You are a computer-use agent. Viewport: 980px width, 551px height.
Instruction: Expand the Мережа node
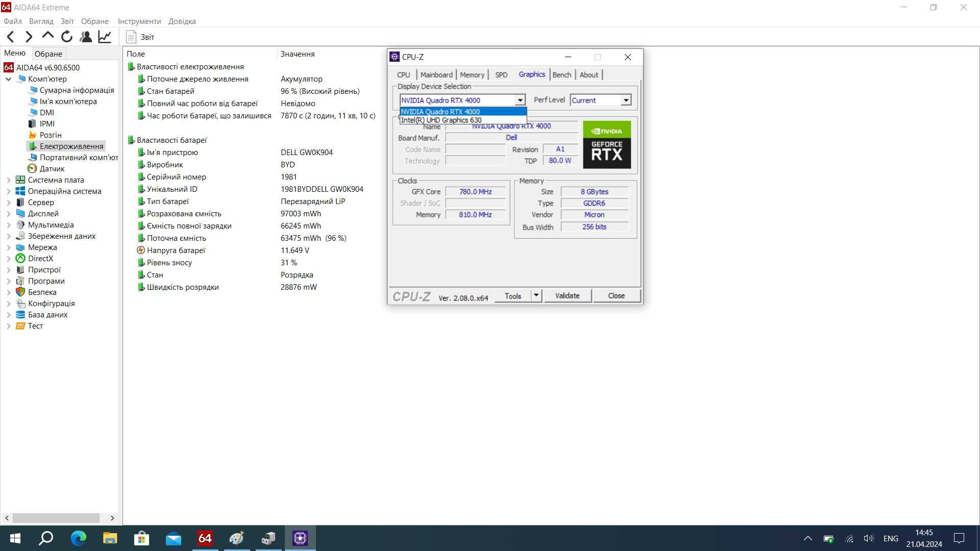pyautogui.click(x=8, y=247)
